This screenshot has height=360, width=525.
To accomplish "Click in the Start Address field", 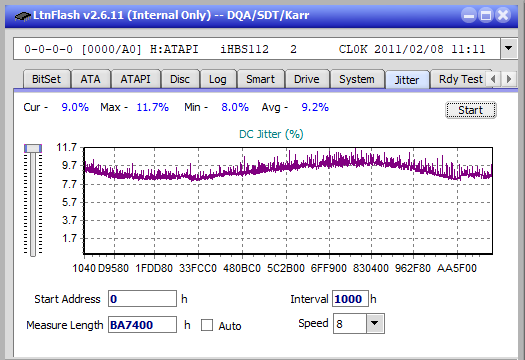I will (142, 299).
